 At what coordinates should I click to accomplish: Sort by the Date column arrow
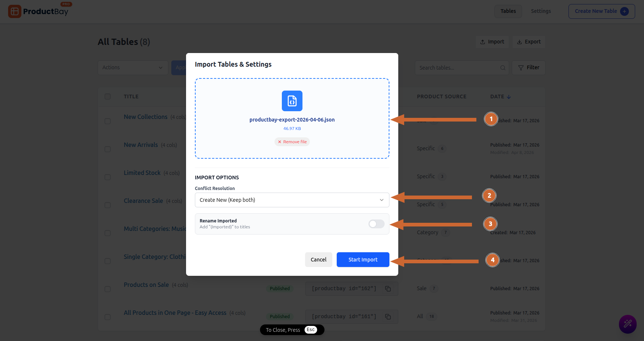(509, 97)
